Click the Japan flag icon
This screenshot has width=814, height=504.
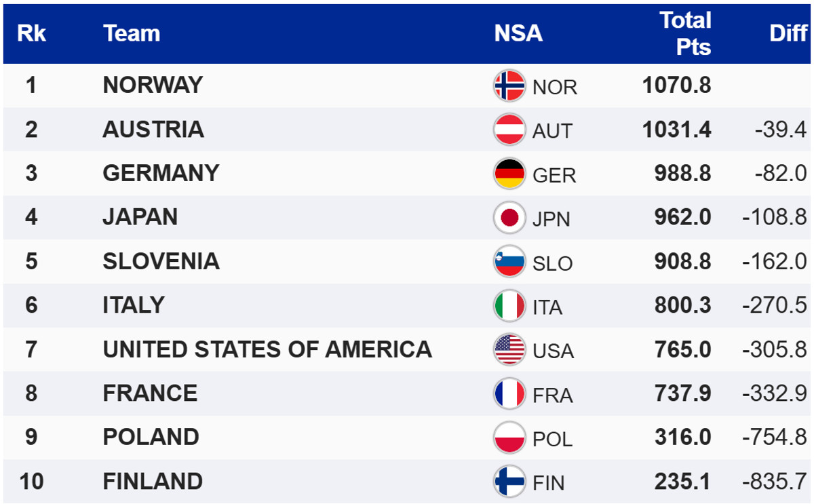tap(509, 218)
